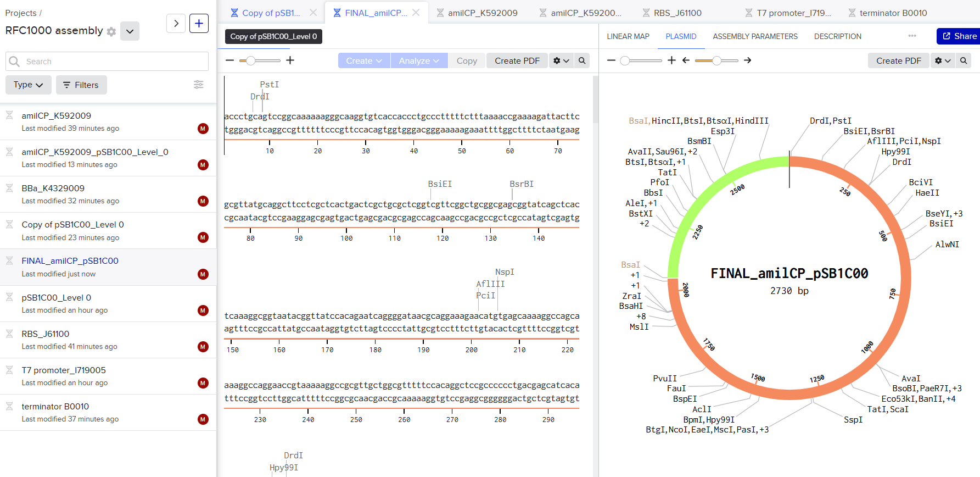
Task: Switch to Copy of pSB1... tab
Action: click(265, 13)
